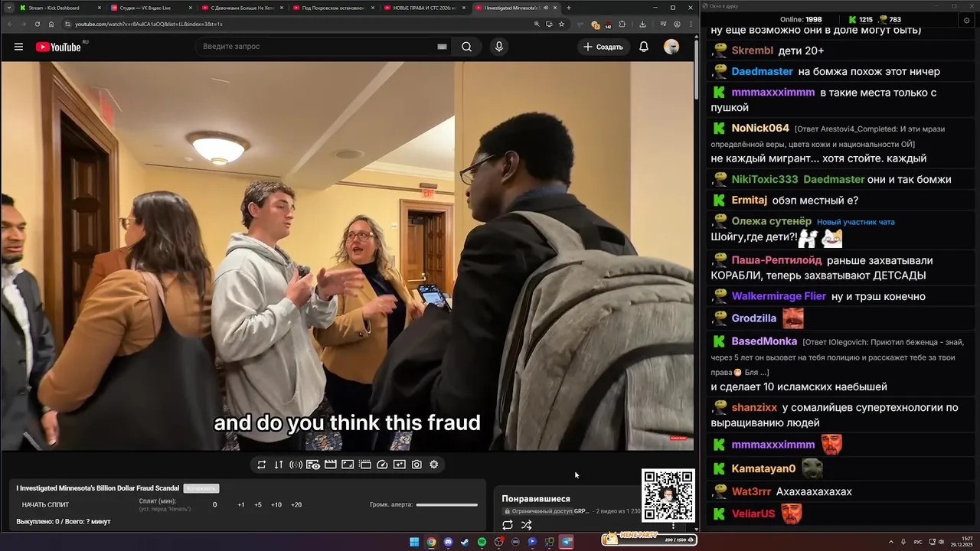Switch to the НОВЫЕ ПРАВА И СТС 2026 tab

(424, 8)
